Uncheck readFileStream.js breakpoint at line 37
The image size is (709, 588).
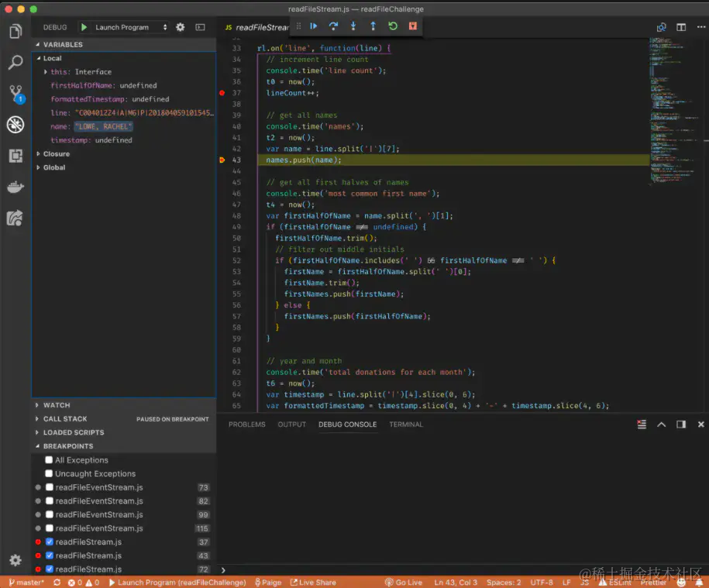point(50,542)
